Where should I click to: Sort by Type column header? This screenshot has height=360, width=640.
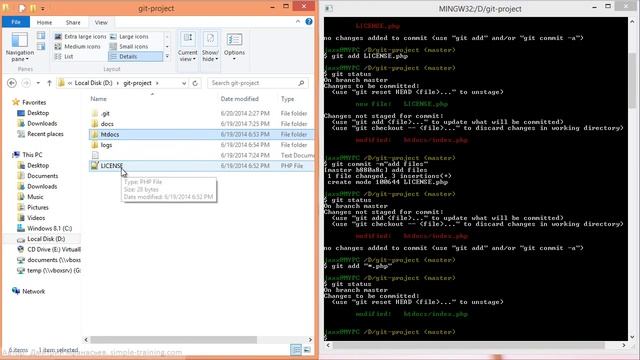[287, 99]
